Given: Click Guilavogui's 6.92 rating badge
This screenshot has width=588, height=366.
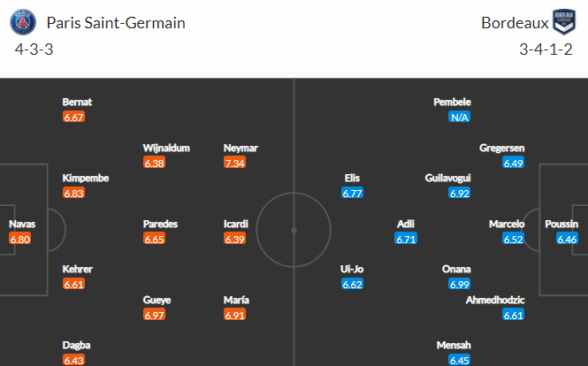Looking at the screenshot, I should point(460,193).
